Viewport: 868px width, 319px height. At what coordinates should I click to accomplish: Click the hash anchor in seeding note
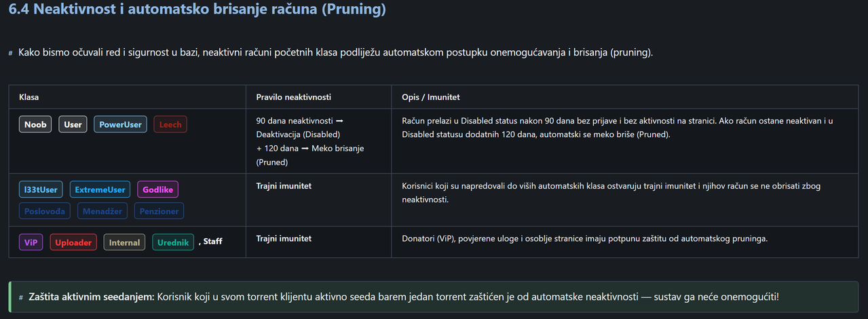click(22, 298)
